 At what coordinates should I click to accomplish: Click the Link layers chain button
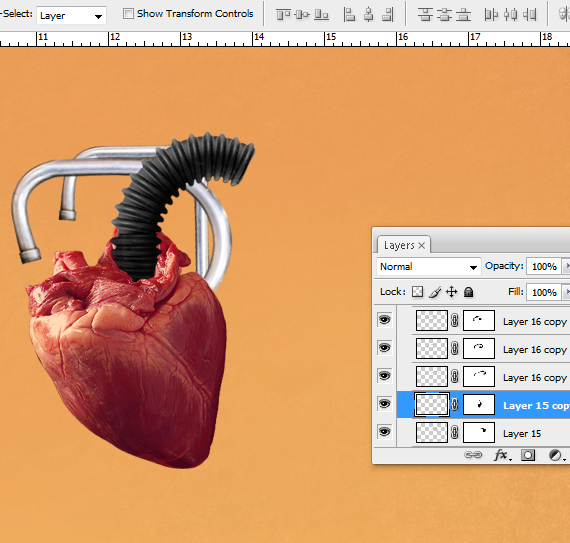[473, 455]
